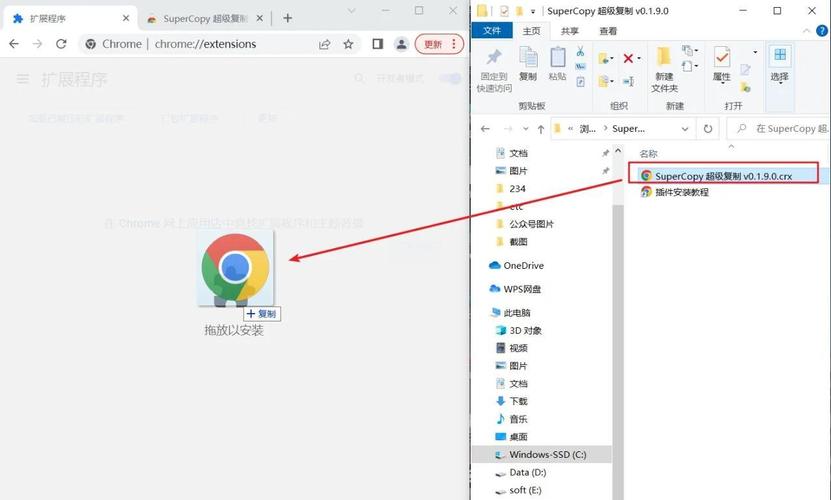Open the Chrome tab search chevron
The width and height of the screenshot is (831, 500).
[x=351, y=11]
